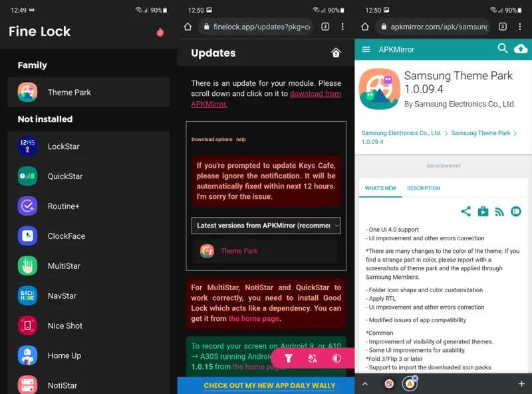Switch to the DESCRIPTION tab
This screenshot has height=394, width=532.
pos(424,188)
